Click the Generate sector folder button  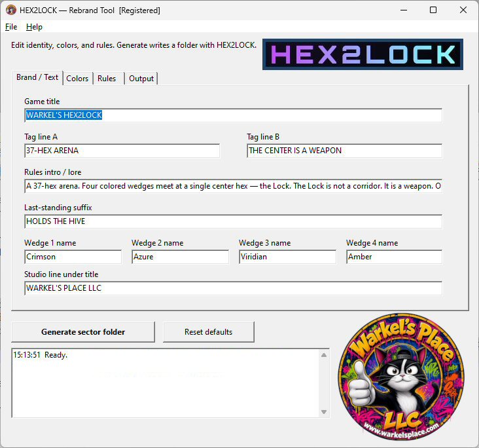click(83, 332)
